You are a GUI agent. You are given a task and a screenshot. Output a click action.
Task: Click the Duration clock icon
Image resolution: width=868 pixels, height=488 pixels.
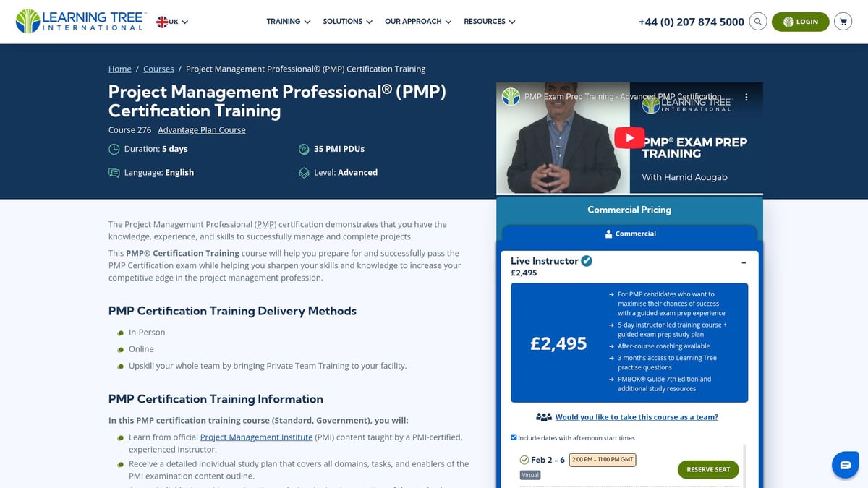click(x=114, y=149)
